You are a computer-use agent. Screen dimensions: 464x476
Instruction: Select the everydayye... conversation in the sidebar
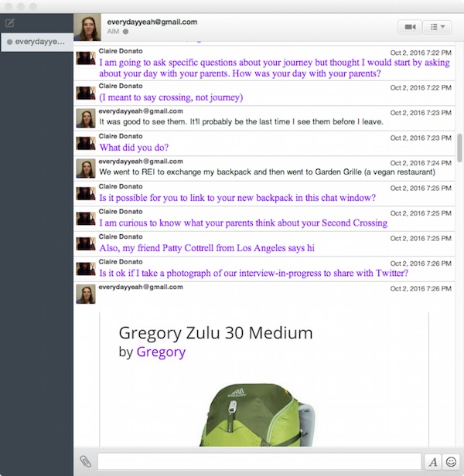tap(37, 42)
